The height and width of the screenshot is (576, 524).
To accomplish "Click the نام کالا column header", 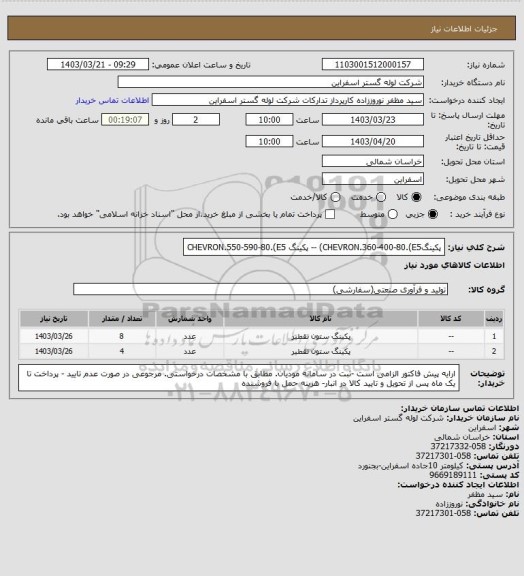I will [x=320, y=318].
